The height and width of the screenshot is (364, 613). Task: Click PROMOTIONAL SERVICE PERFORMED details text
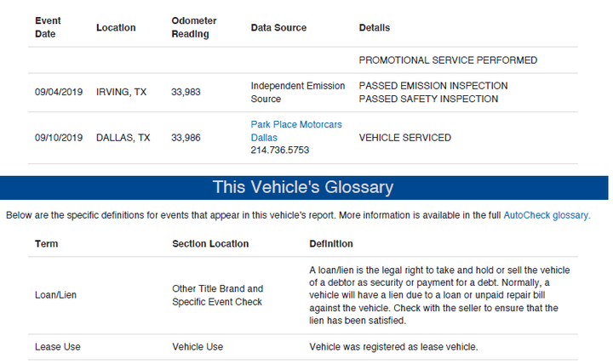coord(448,60)
